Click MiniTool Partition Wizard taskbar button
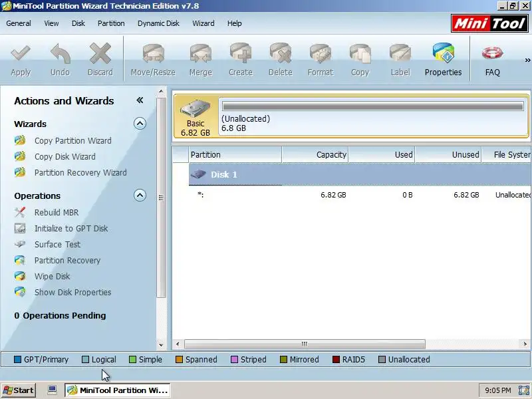 [x=117, y=390]
